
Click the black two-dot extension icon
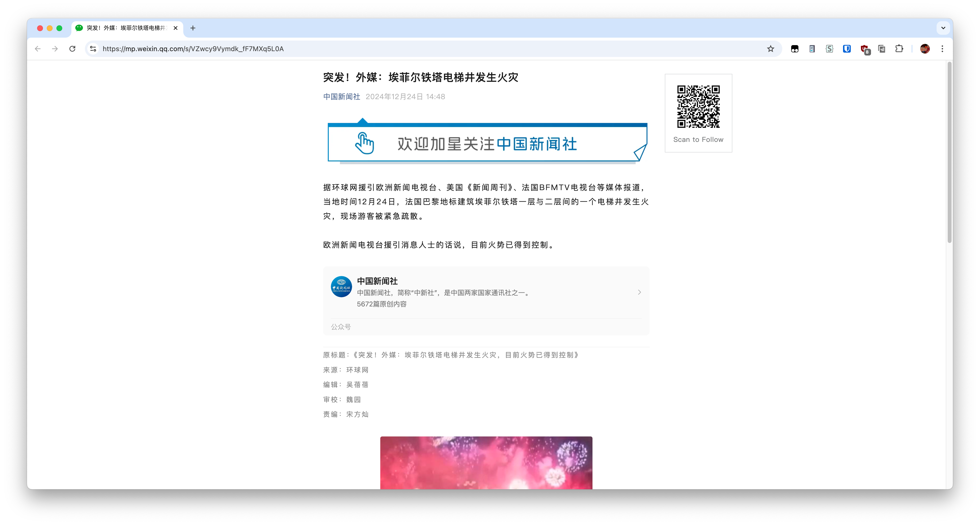pyautogui.click(x=795, y=49)
